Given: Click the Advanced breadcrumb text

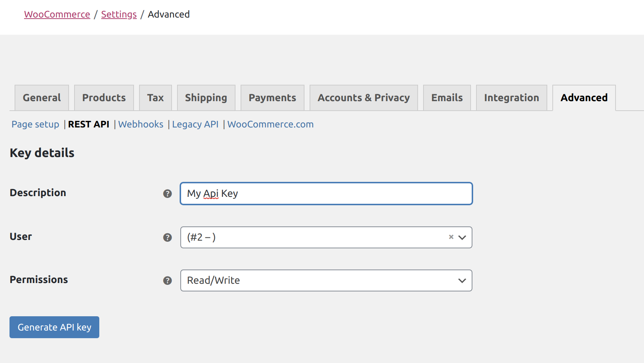Looking at the screenshot, I should point(169,14).
